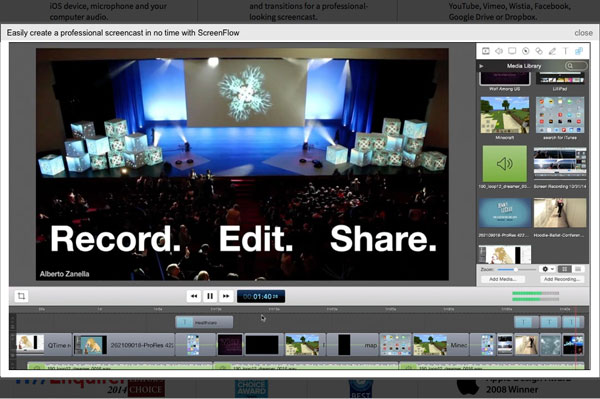Screen dimensions: 600x399
Task: Click the timeline time ruler
Action: (x=298, y=309)
